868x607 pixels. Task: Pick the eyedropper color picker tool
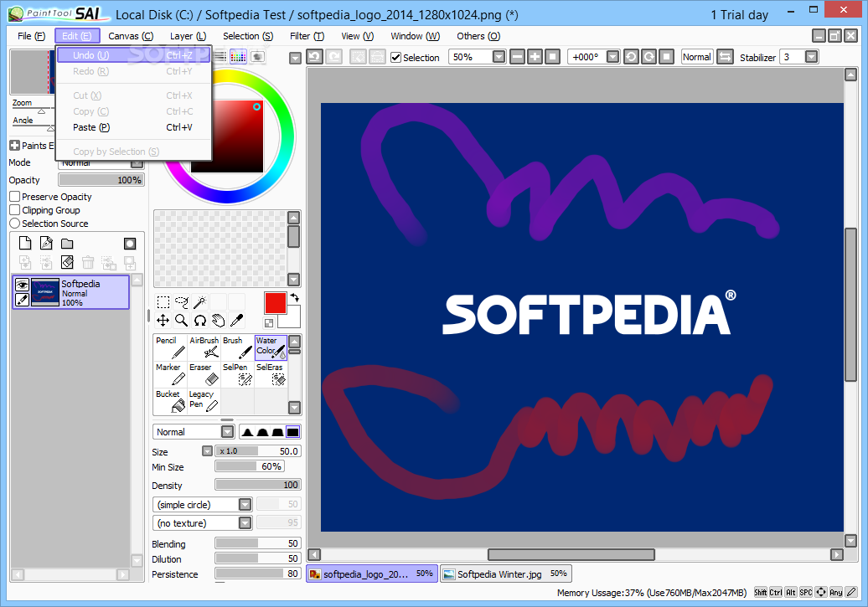[x=236, y=321]
